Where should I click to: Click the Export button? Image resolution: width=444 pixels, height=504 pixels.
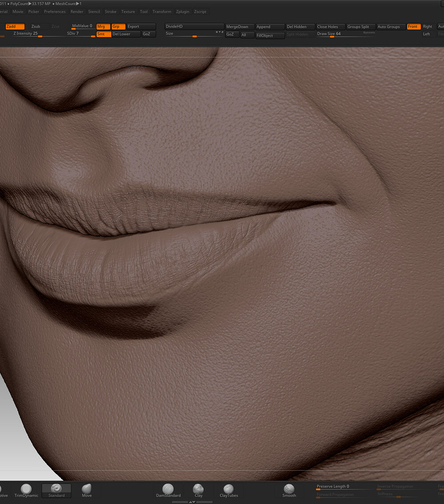[141, 26]
